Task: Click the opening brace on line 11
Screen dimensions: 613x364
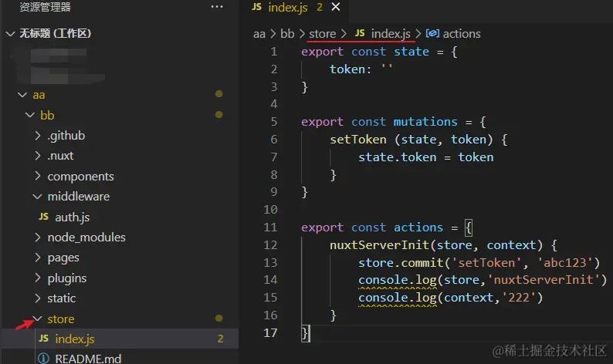Action: tap(469, 228)
